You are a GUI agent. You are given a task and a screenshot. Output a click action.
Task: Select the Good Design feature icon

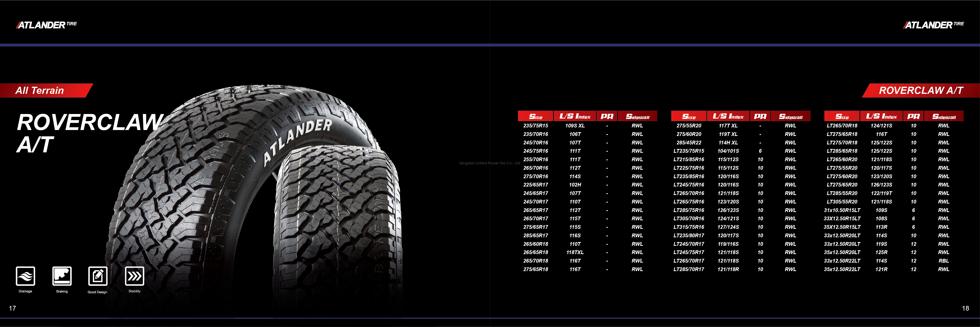coord(98,276)
